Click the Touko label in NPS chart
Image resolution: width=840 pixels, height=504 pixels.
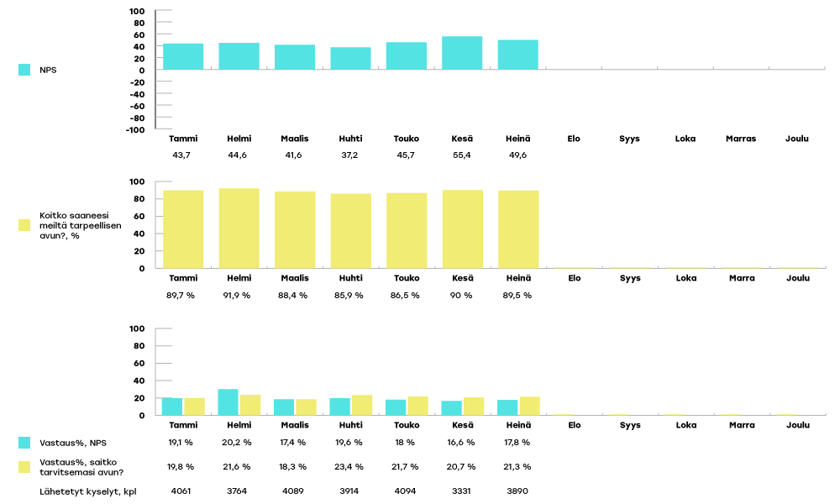(406, 139)
